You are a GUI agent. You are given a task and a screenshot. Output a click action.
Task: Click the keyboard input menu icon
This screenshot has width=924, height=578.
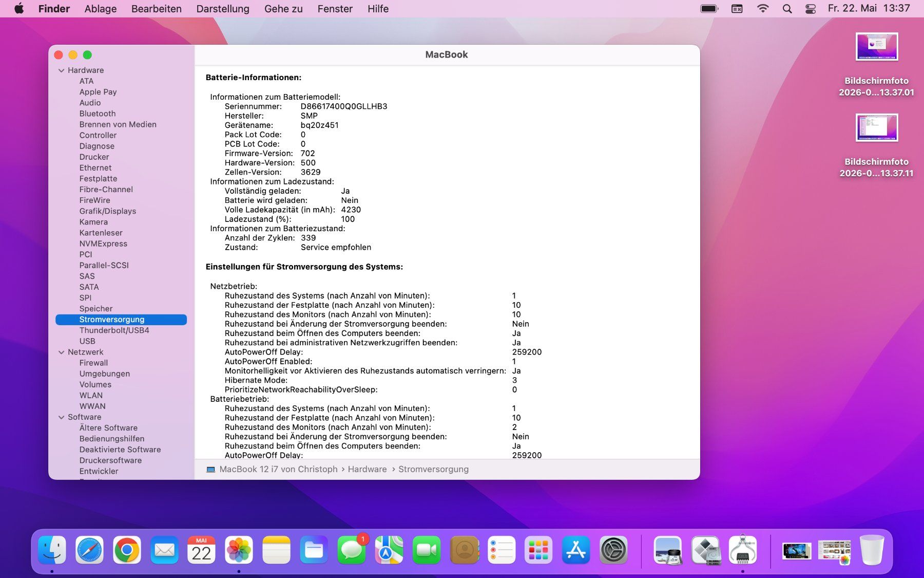click(737, 9)
